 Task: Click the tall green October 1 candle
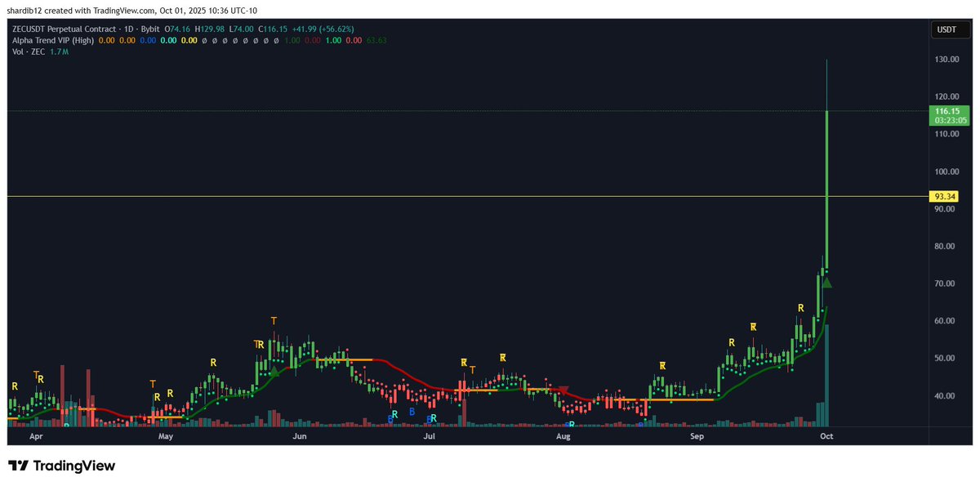pos(826,189)
